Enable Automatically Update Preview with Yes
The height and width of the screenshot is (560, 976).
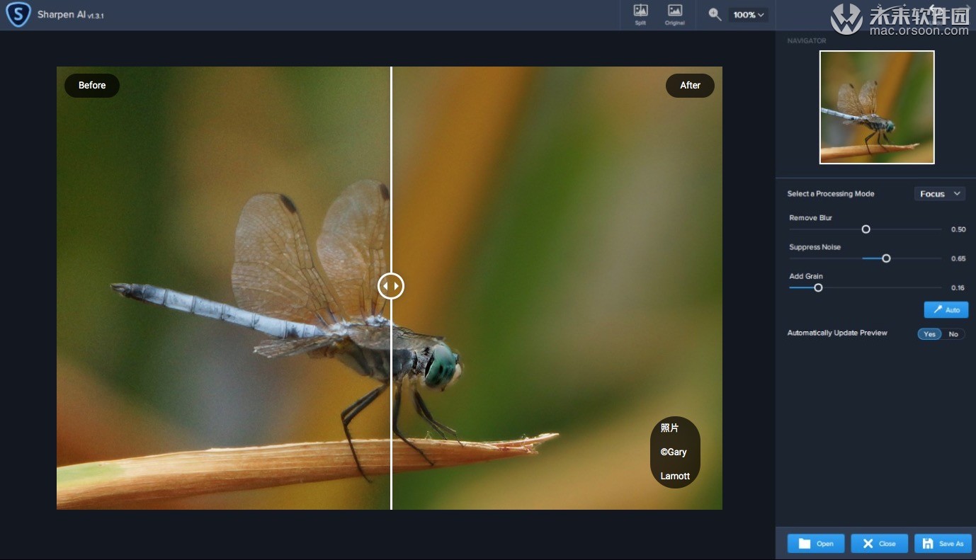pyautogui.click(x=929, y=333)
